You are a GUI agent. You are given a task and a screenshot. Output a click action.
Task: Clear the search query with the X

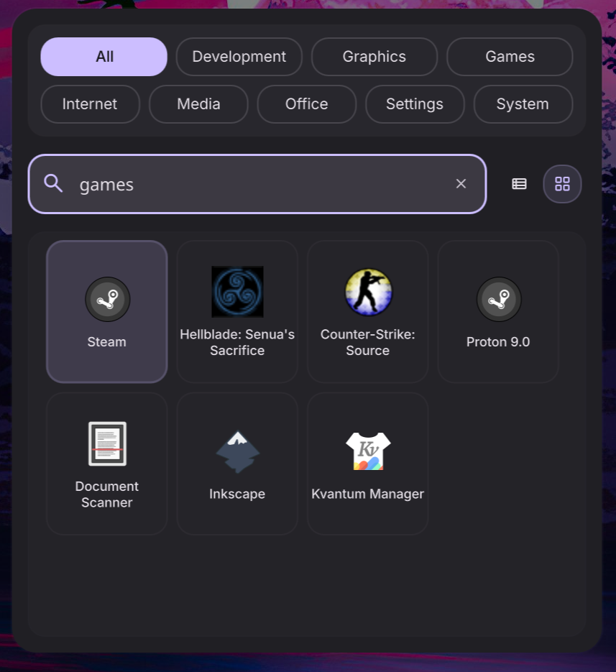click(461, 183)
